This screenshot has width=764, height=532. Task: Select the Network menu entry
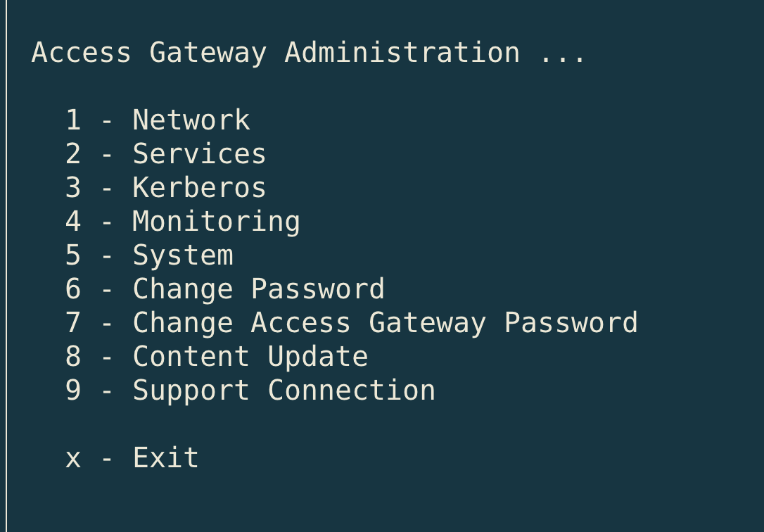coord(191,120)
